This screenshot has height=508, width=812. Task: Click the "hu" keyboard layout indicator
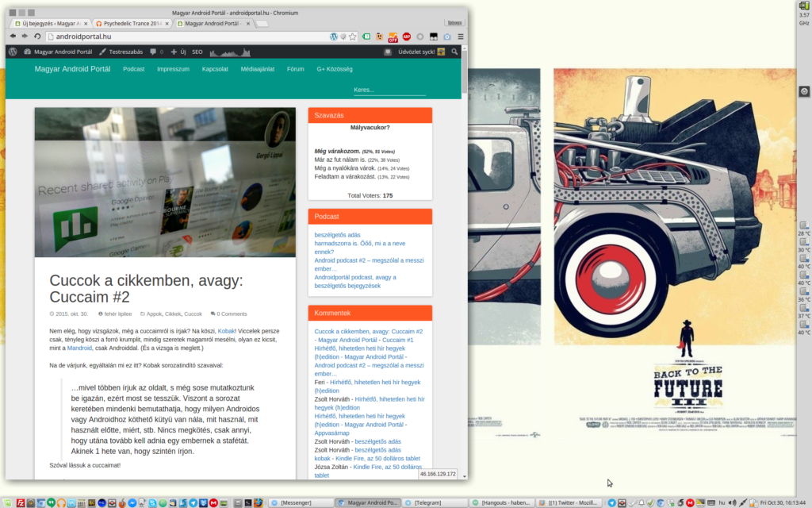[x=722, y=502]
